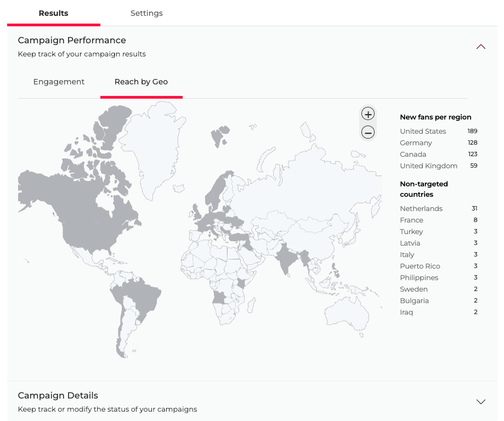Collapse the Campaign Performance section chevron
The height and width of the screenshot is (421, 504).
pyautogui.click(x=481, y=47)
